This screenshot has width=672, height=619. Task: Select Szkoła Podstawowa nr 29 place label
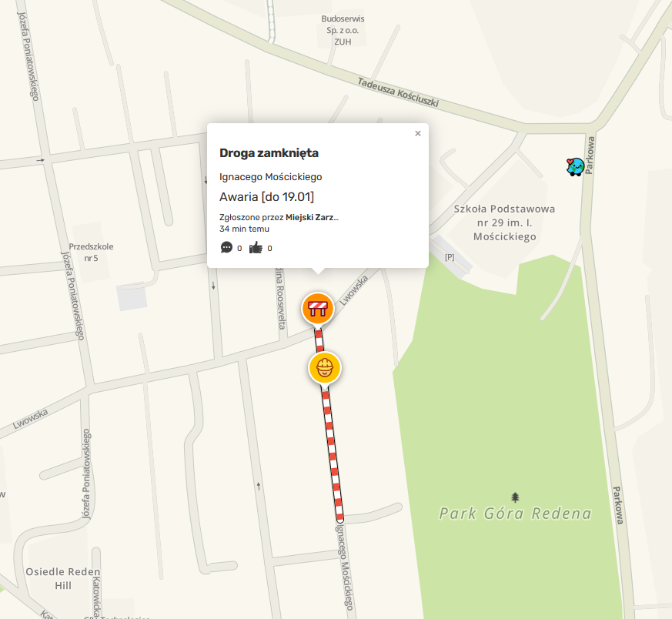tap(504, 223)
